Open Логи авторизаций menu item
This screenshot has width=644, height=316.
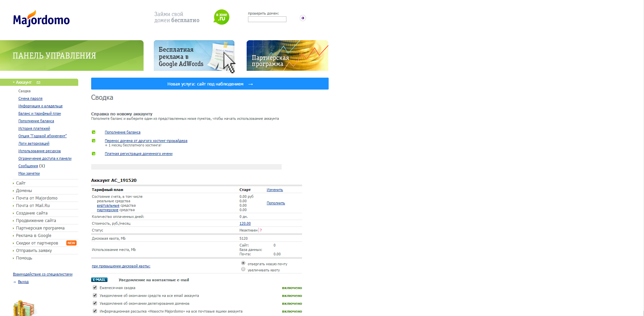pos(34,143)
